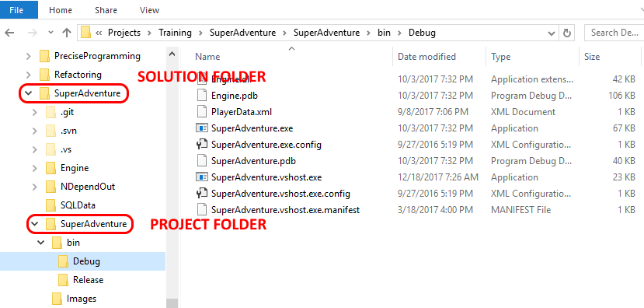Click SuperAdventure.pdb file icon
Viewport: 644px width, 308px height.
coord(202,161)
